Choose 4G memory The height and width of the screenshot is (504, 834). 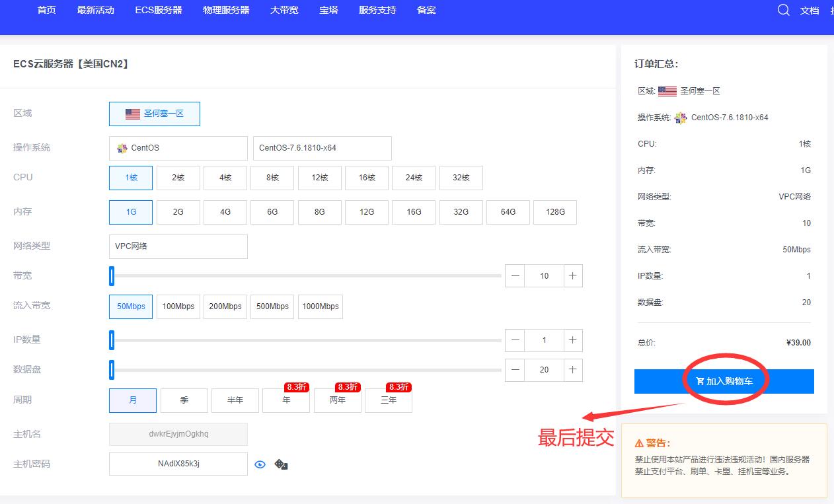click(x=225, y=212)
